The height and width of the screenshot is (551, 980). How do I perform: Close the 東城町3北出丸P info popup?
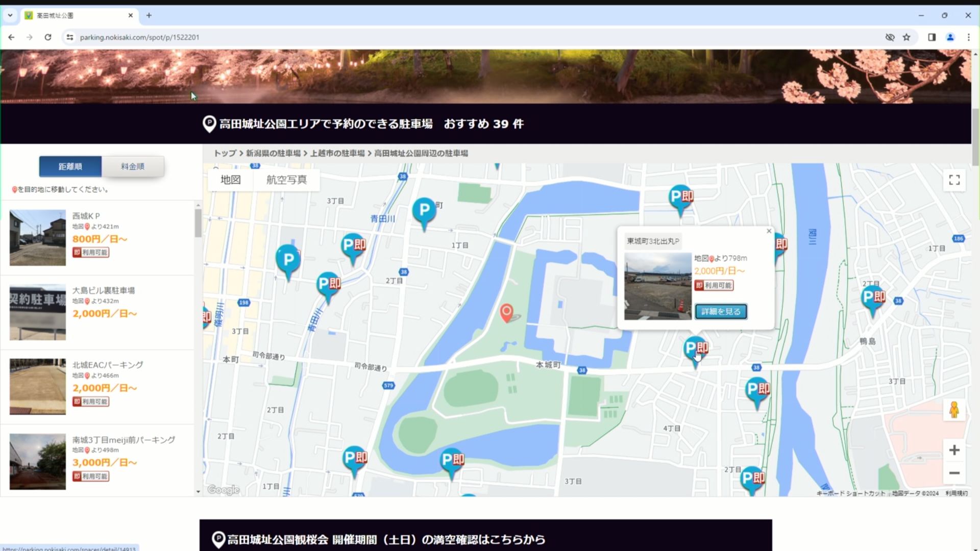click(x=769, y=231)
